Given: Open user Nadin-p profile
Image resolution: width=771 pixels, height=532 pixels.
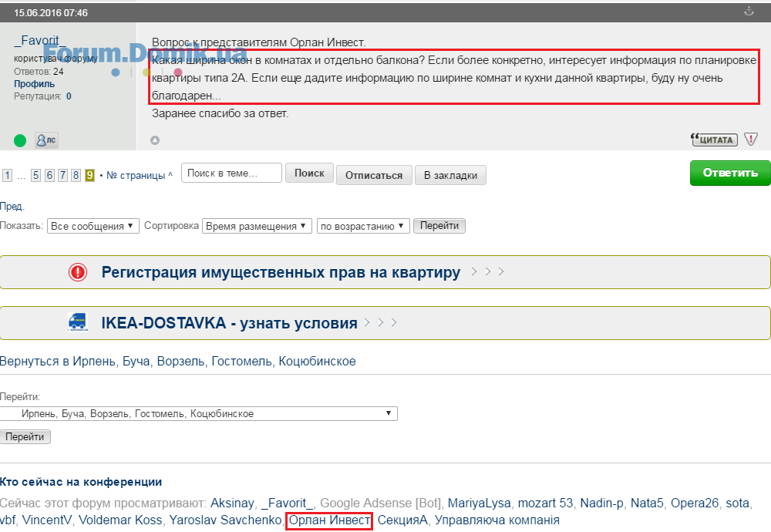Looking at the screenshot, I should 602,503.
